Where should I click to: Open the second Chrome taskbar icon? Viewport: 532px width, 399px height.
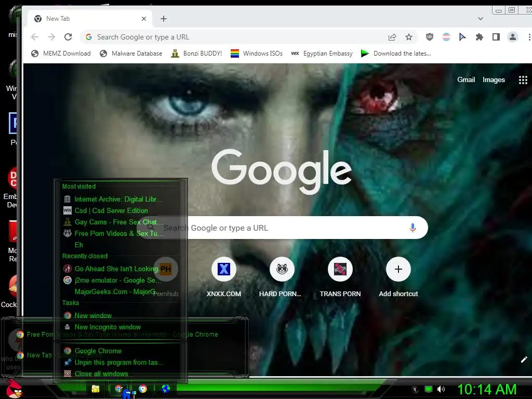143,389
